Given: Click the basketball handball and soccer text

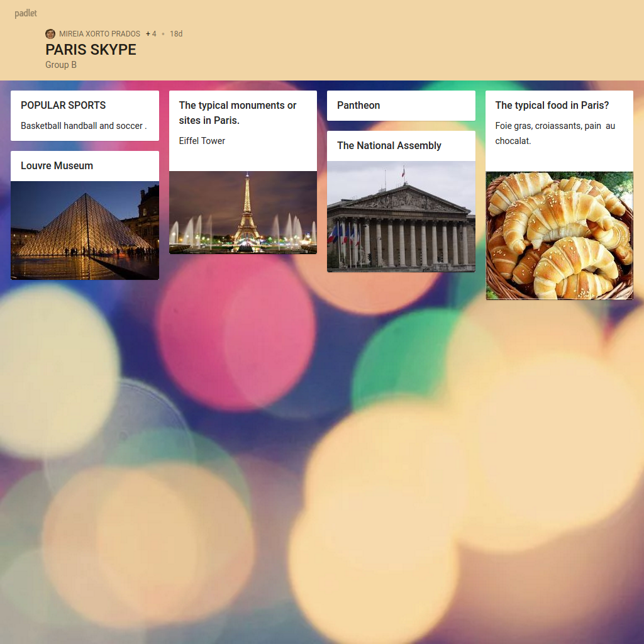Looking at the screenshot, I should pyautogui.click(x=83, y=126).
